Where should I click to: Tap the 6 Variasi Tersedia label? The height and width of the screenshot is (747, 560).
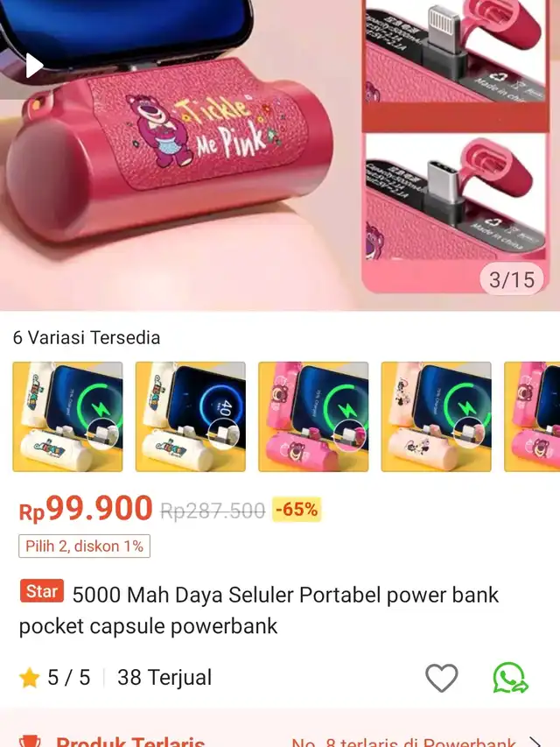[87, 337]
